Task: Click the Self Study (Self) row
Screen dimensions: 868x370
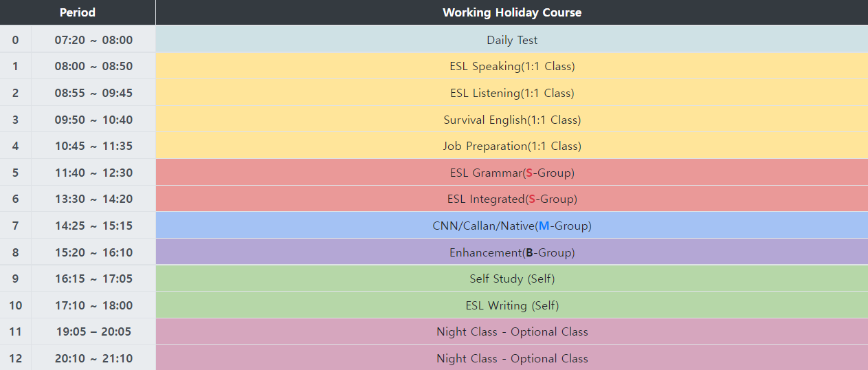Action: (x=511, y=279)
